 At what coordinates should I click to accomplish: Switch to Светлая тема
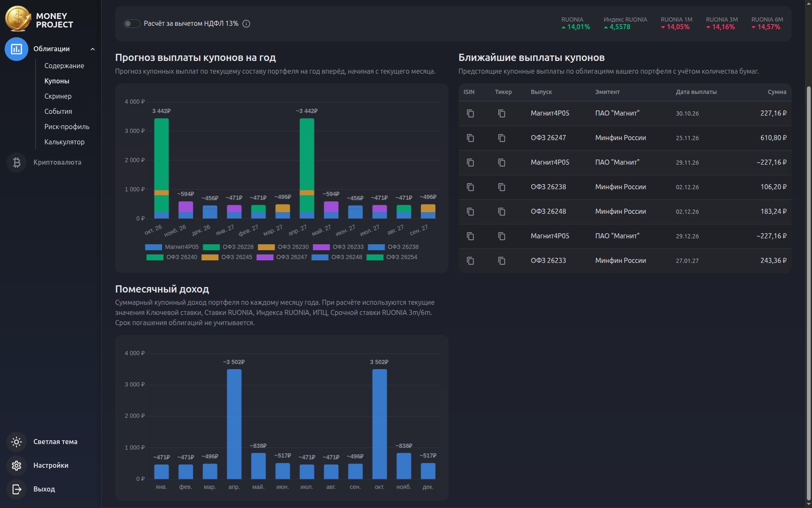click(x=55, y=442)
